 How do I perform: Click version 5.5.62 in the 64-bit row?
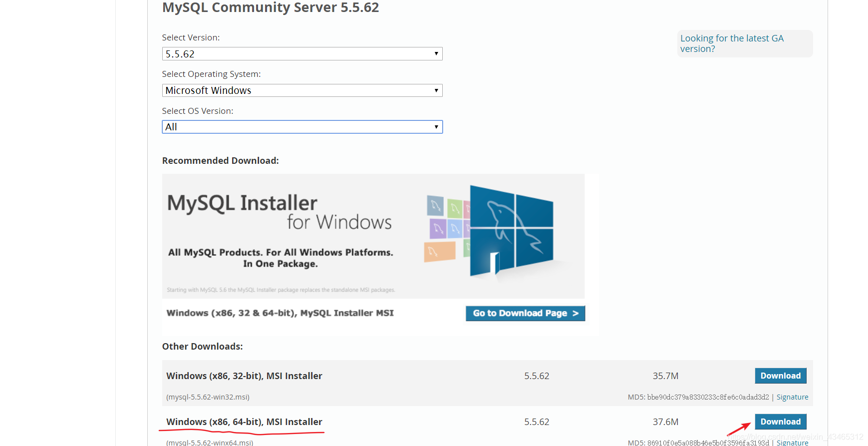(x=537, y=422)
